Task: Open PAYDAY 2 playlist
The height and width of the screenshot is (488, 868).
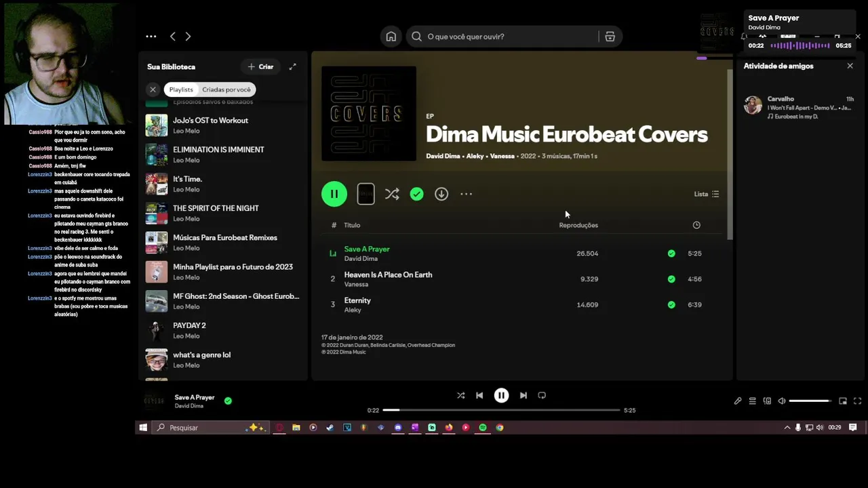Action: [x=222, y=331]
